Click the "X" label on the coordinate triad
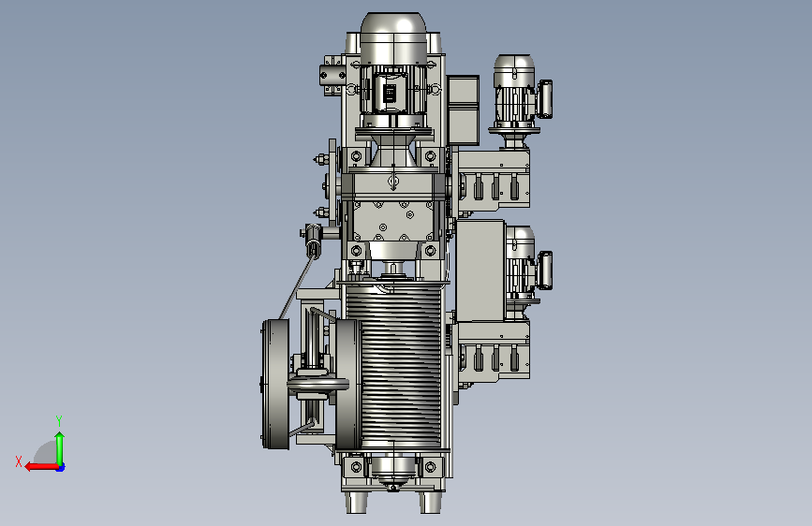 pos(19,461)
